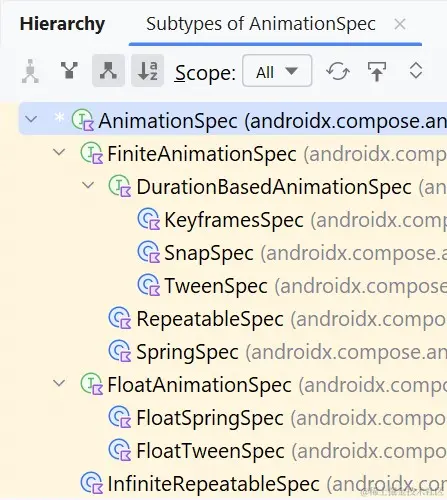
Task: Click the class icon beside InfiniteRepeatableSpec
Action: (92, 483)
